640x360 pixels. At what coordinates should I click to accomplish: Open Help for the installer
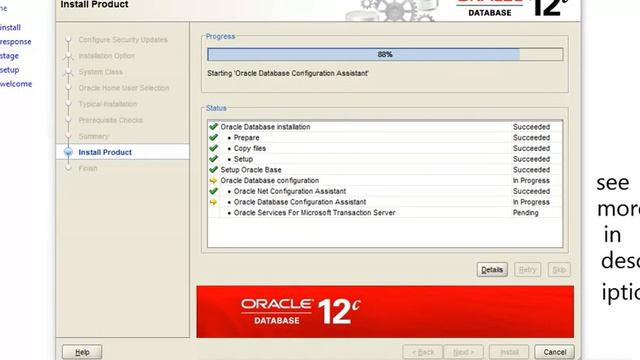click(x=82, y=352)
